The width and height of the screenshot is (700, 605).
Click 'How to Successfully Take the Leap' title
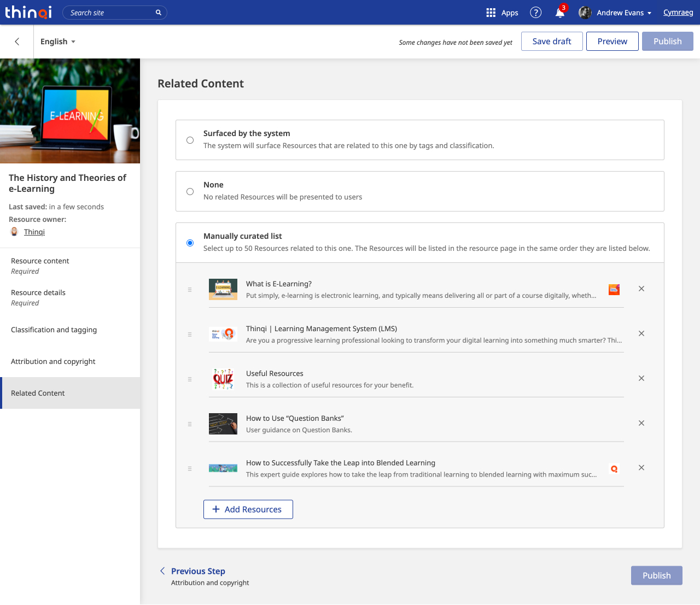pos(341,463)
